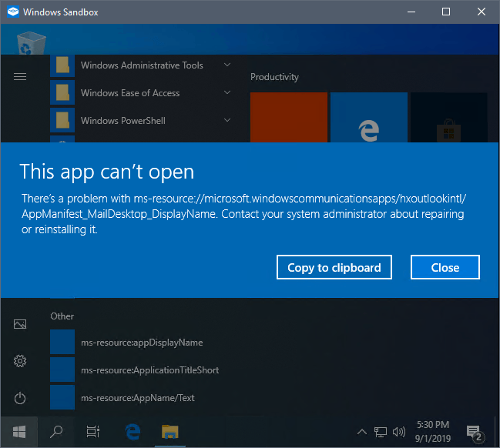Open taskbar Search magnifier
This screenshot has width=500, height=448.
[x=56, y=432]
